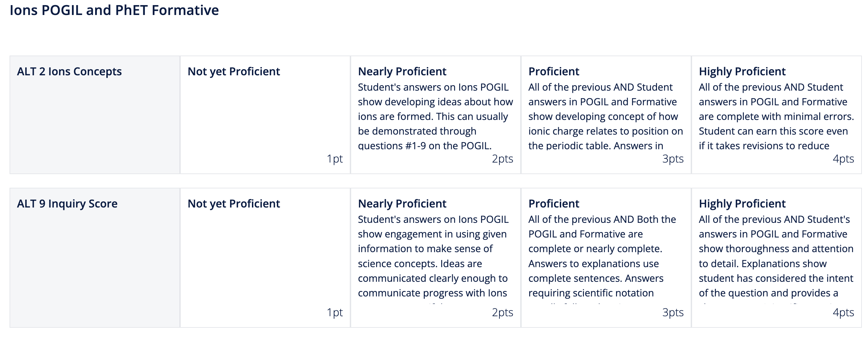Click the 2pts value in ALT 2 Ions Concepts row

click(502, 159)
